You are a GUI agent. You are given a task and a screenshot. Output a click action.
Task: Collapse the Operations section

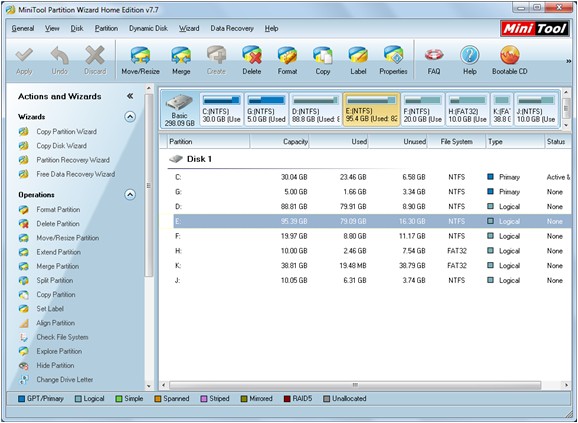tap(130, 195)
